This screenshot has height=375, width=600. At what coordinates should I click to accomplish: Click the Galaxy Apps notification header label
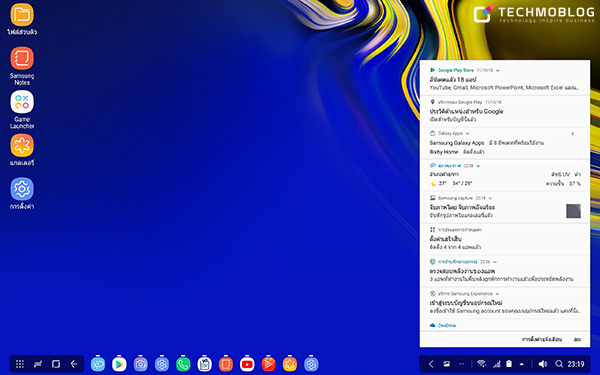[x=450, y=134]
